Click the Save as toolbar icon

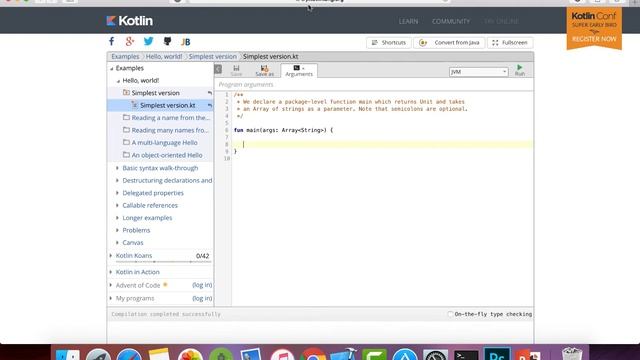pyautogui.click(x=264, y=71)
